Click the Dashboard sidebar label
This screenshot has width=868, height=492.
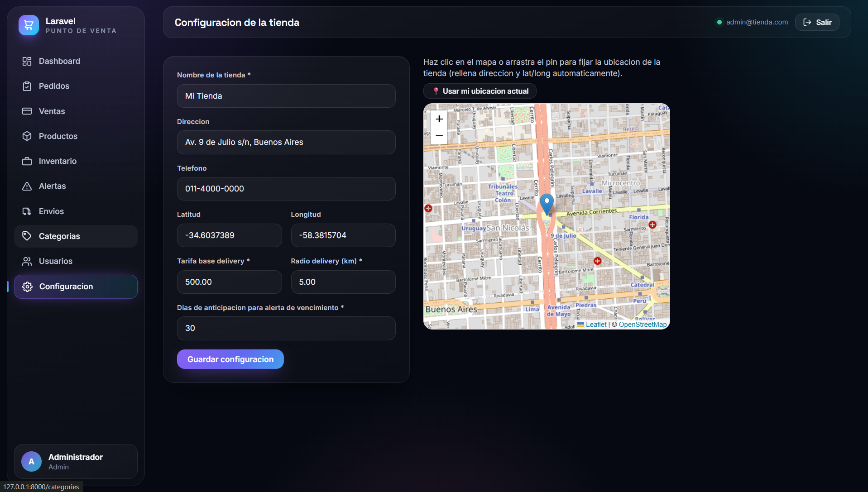click(x=59, y=61)
